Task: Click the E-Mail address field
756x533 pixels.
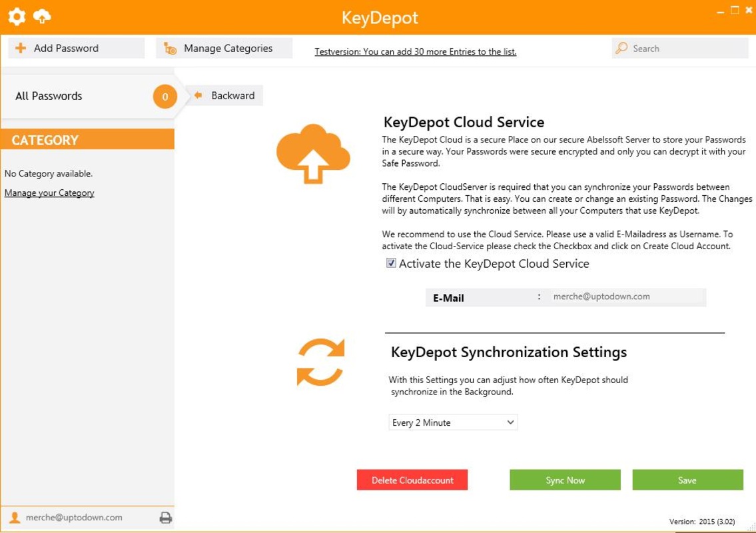Action: coord(626,297)
